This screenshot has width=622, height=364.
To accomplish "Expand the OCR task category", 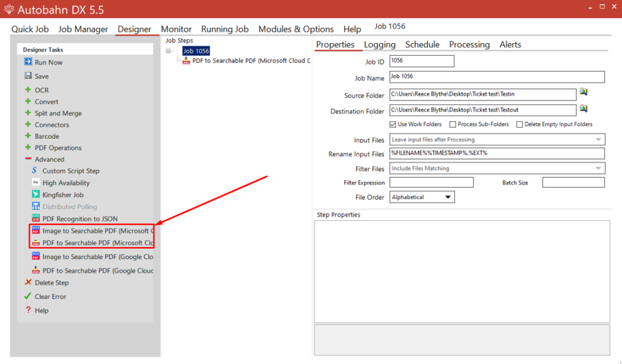I will (x=28, y=90).
